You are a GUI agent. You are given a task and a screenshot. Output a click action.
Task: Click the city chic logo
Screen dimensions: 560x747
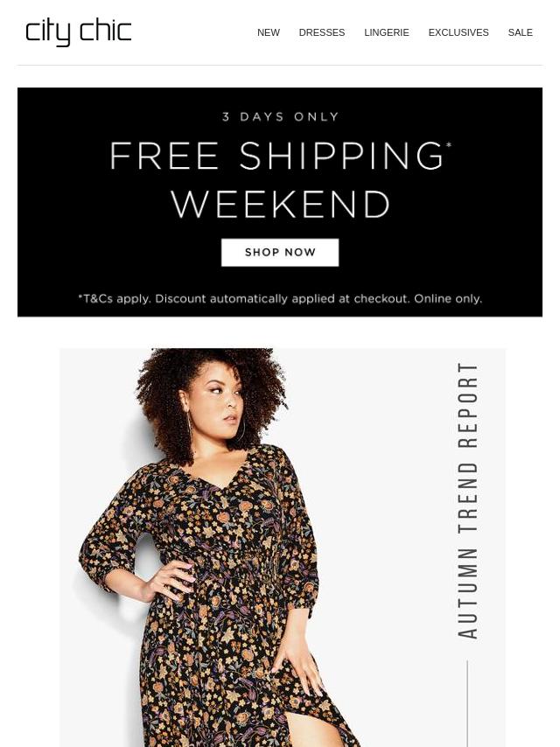[78, 32]
